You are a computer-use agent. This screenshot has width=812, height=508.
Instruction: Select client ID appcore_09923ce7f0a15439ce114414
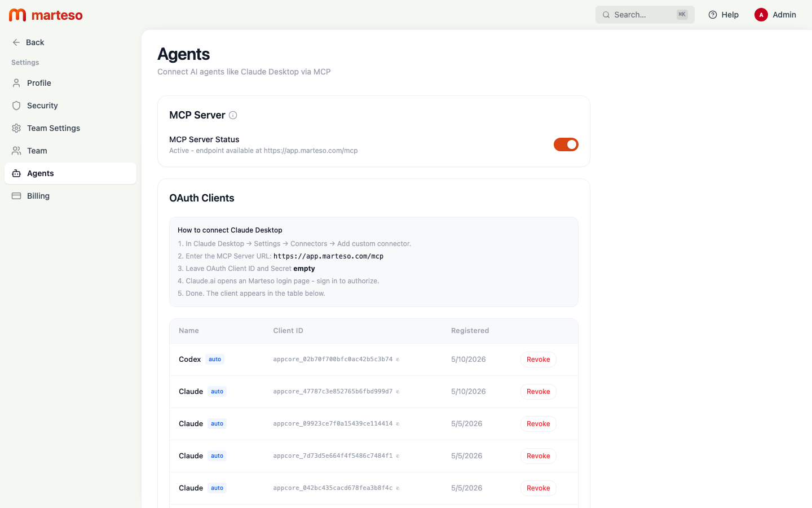point(333,424)
